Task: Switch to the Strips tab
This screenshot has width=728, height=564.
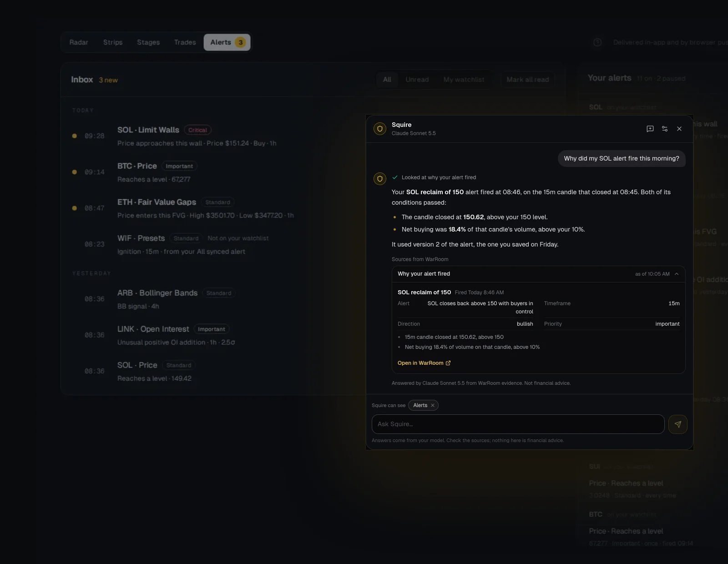Action: coord(113,42)
